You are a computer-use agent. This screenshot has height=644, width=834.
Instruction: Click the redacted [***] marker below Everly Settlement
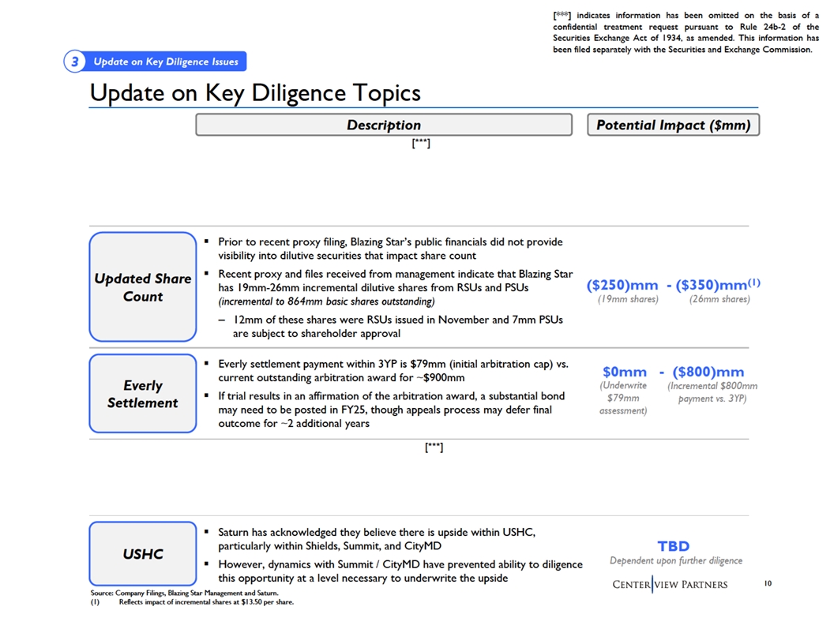434,447
